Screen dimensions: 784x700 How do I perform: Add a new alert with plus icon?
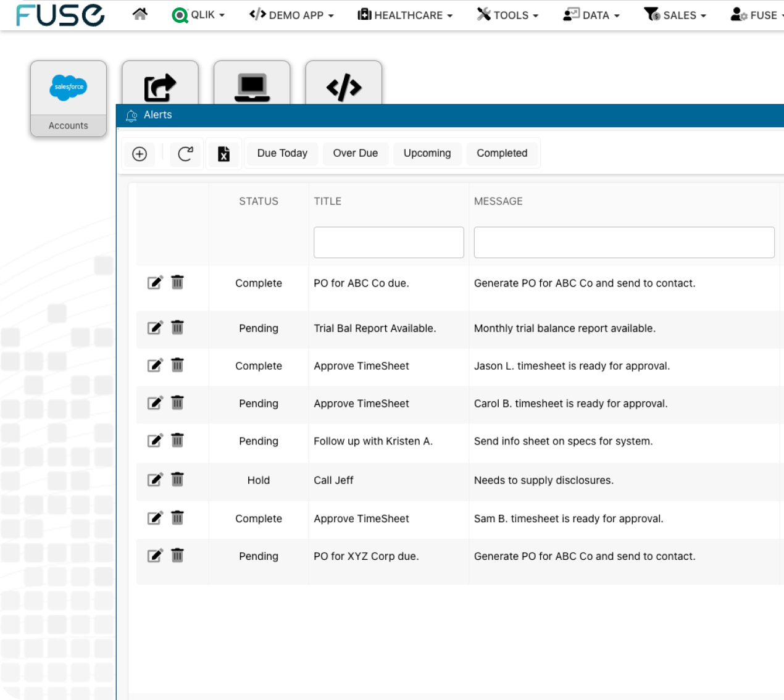click(140, 154)
